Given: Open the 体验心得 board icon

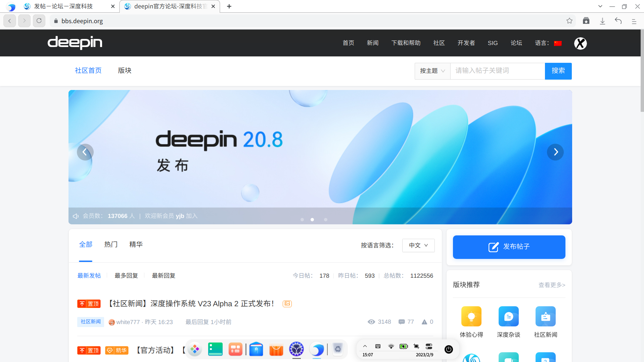Looking at the screenshot, I should click(471, 316).
